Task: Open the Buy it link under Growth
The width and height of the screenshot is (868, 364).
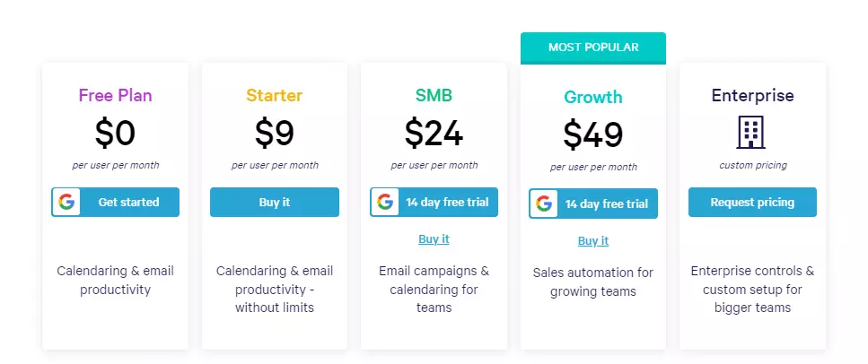Action: coord(593,240)
